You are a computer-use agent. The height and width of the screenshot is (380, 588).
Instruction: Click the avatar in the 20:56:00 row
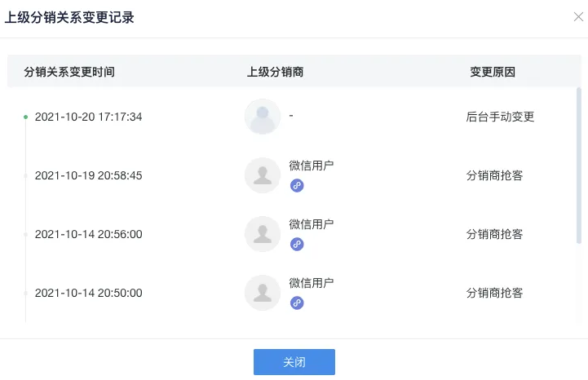click(x=263, y=234)
